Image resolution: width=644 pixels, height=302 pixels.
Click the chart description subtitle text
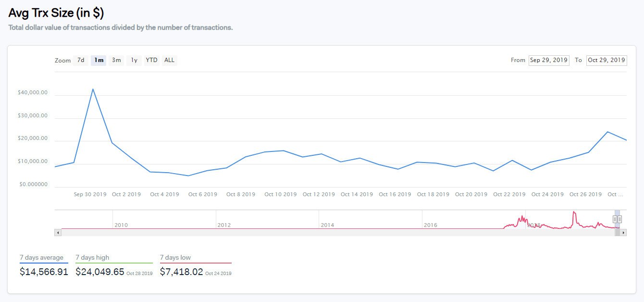pos(121,27)
